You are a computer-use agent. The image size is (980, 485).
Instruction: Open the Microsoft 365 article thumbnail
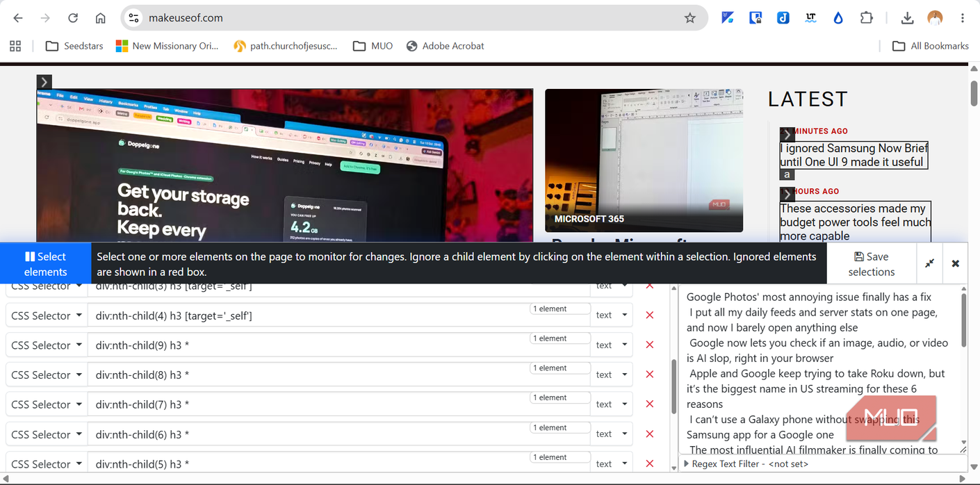click(x=644, y=161)
